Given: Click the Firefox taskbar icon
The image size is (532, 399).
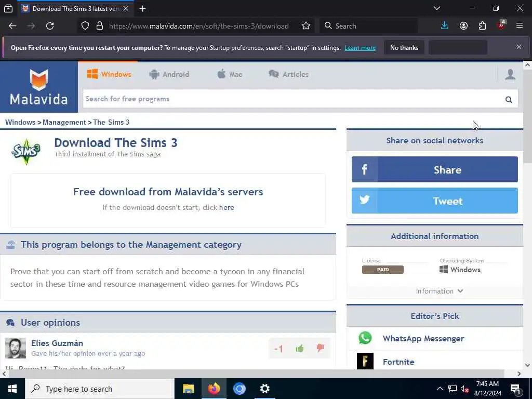Looking at the screenshot, I should click(x=214, y=389).
